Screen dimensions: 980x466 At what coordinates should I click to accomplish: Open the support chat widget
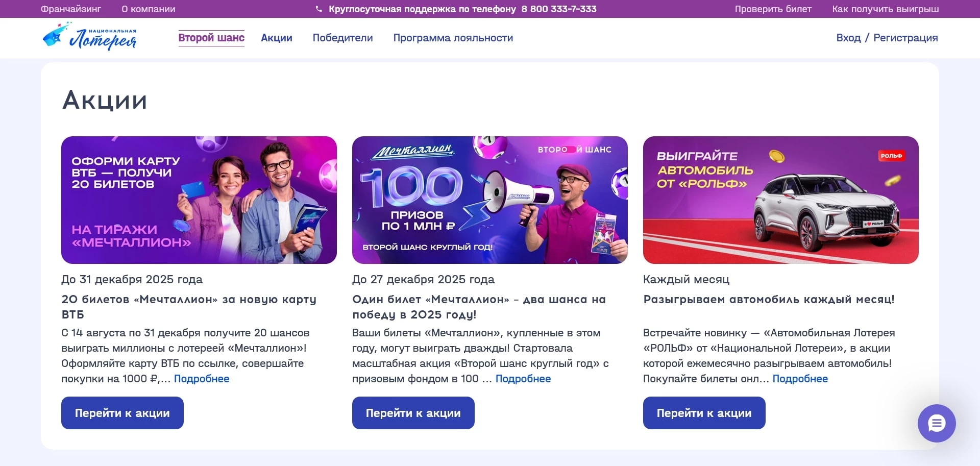tap(936, 423)
